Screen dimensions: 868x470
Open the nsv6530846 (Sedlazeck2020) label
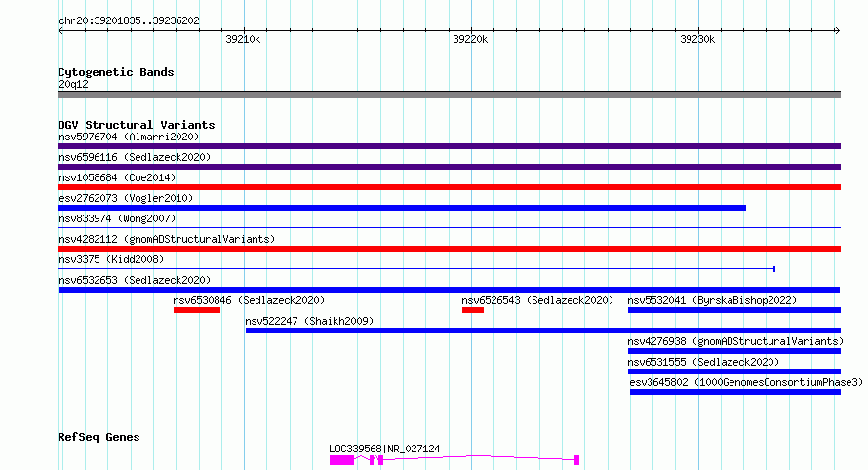coord(249,300)
